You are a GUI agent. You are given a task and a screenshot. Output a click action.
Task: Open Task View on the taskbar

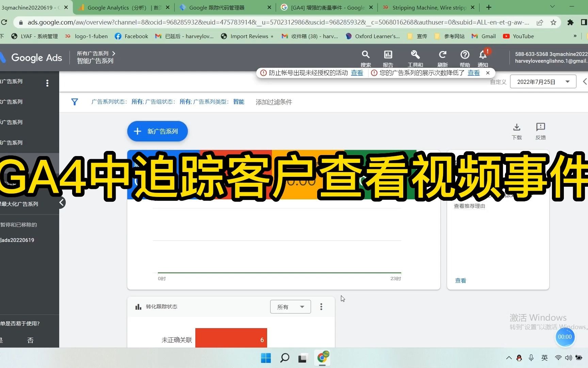303,358
